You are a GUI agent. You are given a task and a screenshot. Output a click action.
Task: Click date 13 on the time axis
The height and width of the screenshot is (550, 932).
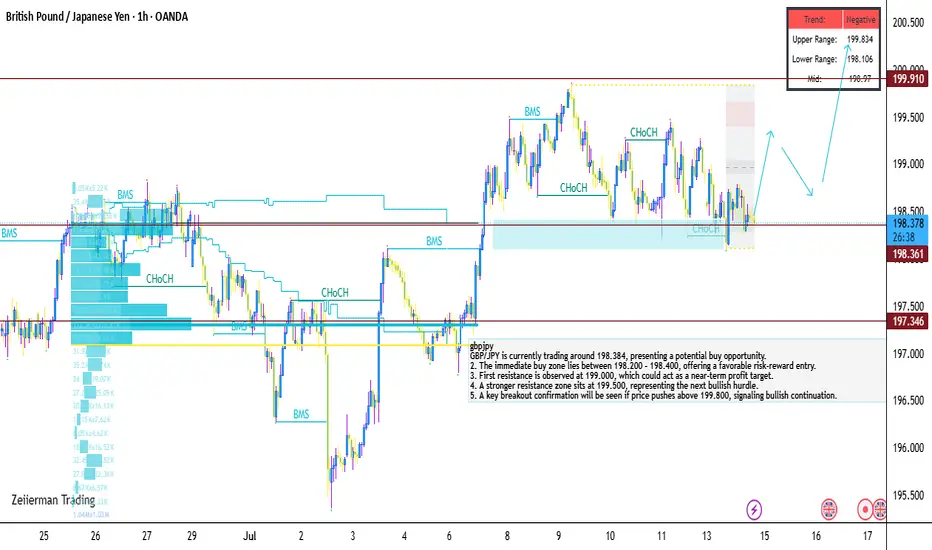coord(706,536)
